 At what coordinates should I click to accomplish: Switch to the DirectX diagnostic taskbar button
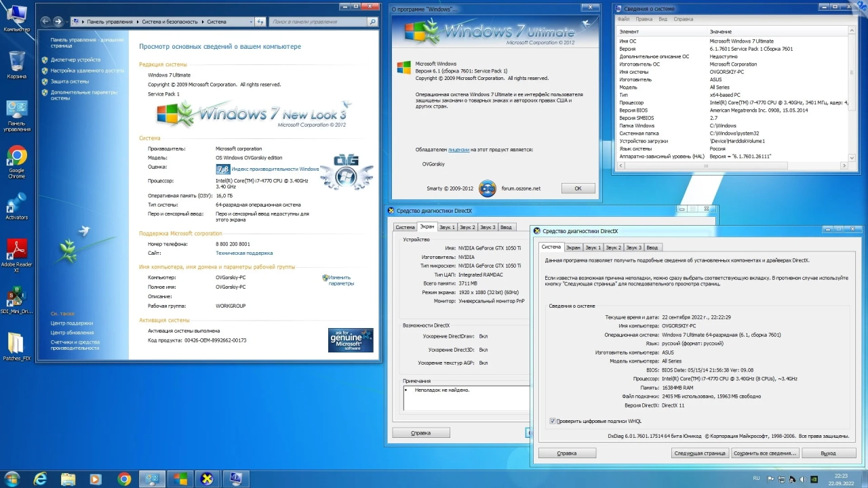coord(208,479)
